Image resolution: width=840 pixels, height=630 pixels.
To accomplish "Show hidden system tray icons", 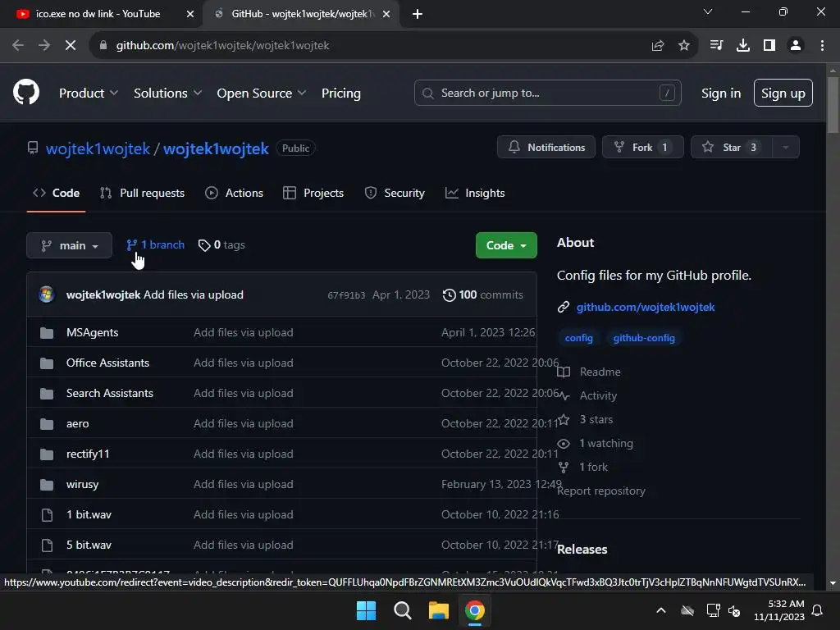I will pyautogui.click(x=661, y=610).
